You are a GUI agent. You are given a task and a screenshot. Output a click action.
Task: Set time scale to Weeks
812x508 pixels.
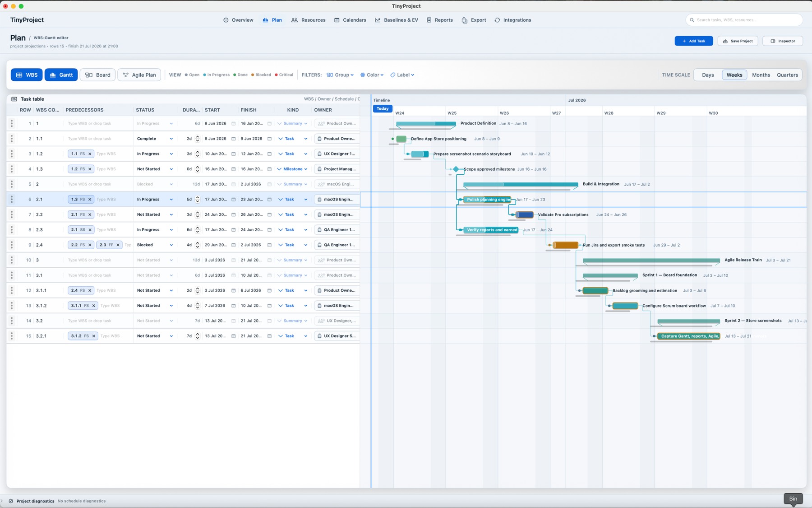(734, 75)
